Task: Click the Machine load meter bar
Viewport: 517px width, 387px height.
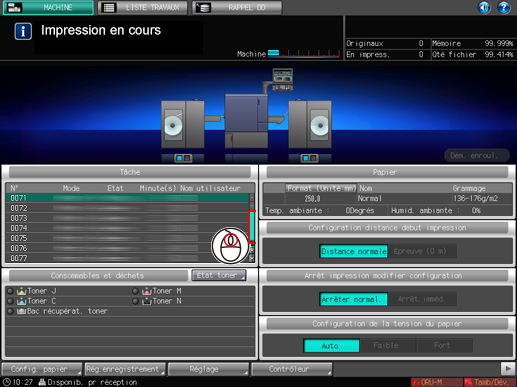Action: (304, 53)
